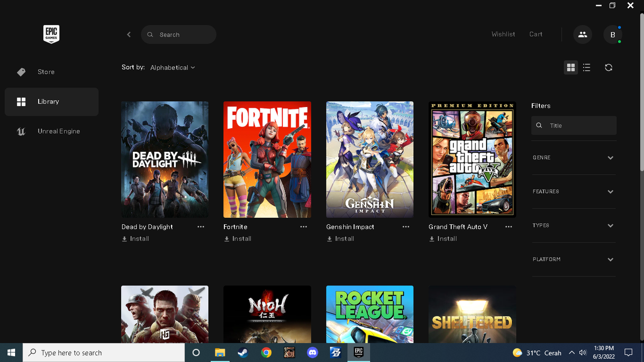Screen dimensions: 644x362
Task: Expand the Genre filter
Action: tap(574, 158)
